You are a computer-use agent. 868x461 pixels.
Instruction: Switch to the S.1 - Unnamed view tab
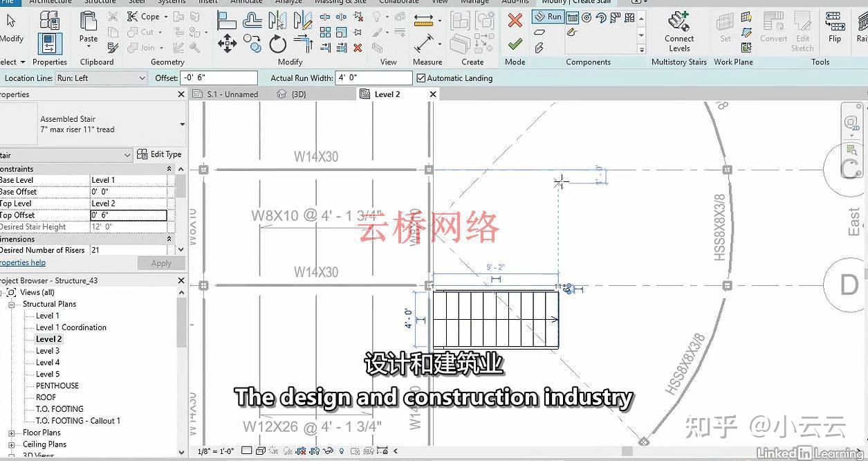point(232,94)
